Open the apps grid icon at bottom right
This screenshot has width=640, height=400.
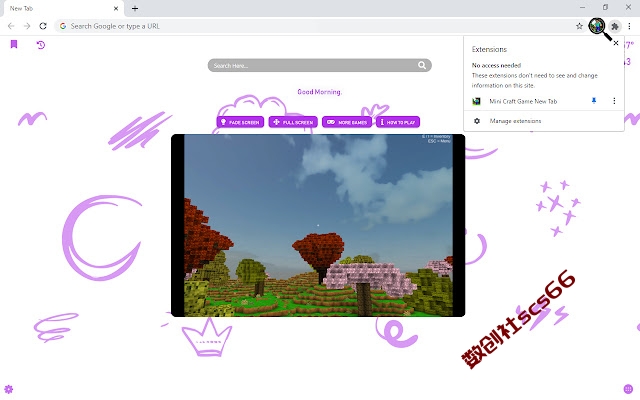click(629, 389)
